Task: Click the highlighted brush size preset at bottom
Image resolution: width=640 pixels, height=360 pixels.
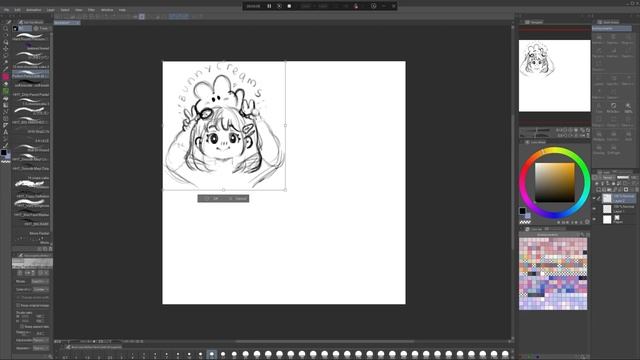Action: [211, 354]
